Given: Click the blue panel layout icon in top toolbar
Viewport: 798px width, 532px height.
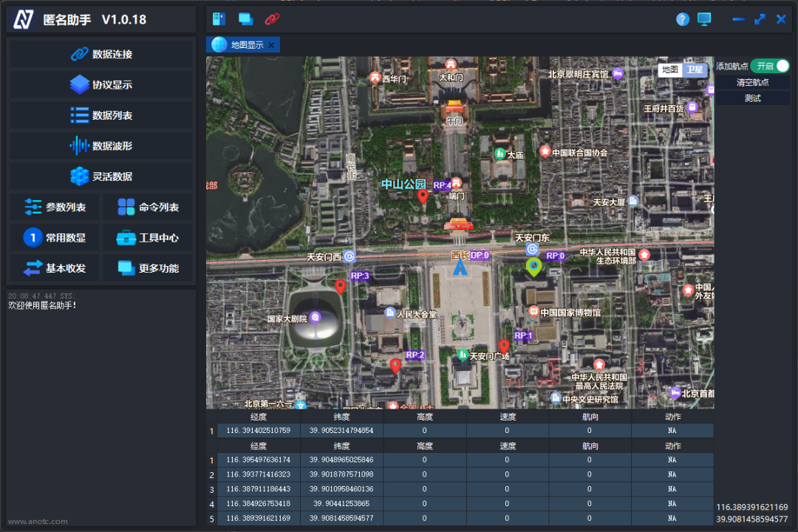Looking at the screenshot, I should click(x=219, y=18).
